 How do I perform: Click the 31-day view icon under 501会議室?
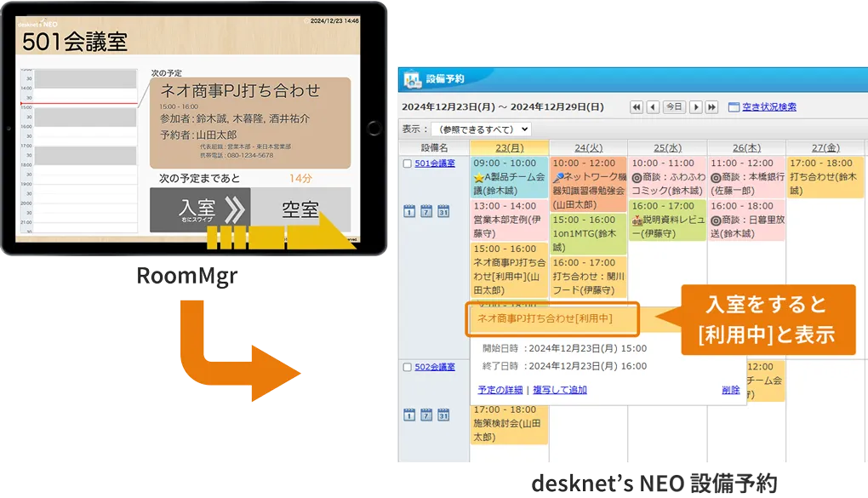(443, 211)
